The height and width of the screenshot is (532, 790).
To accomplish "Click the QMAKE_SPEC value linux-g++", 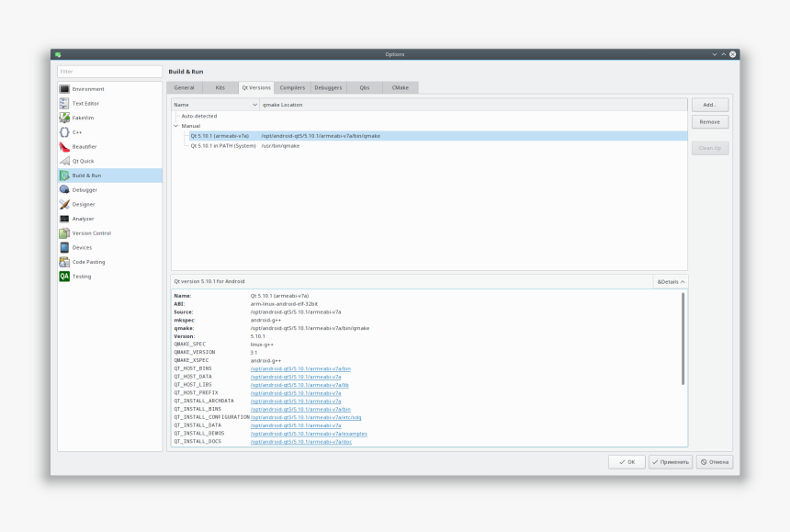I will pyautogui.click(x=262, y=345).
